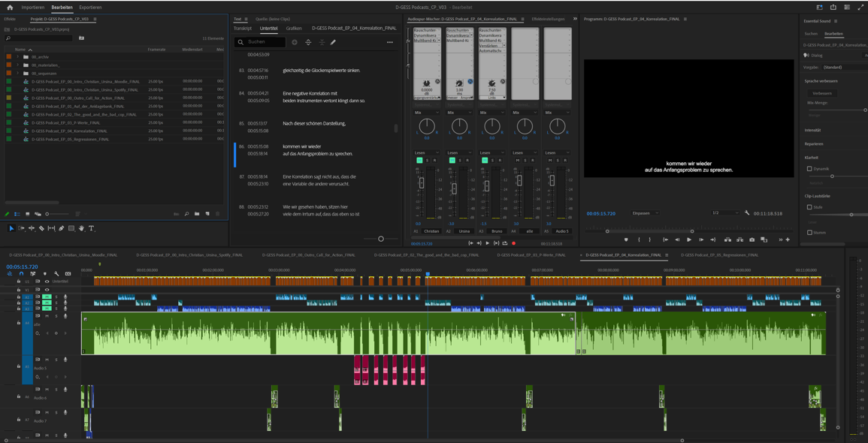The width and height of the screenshot is (868, 443).
Task: Click the Add Marker icon in Program monitor
Action: pos(626,240)
